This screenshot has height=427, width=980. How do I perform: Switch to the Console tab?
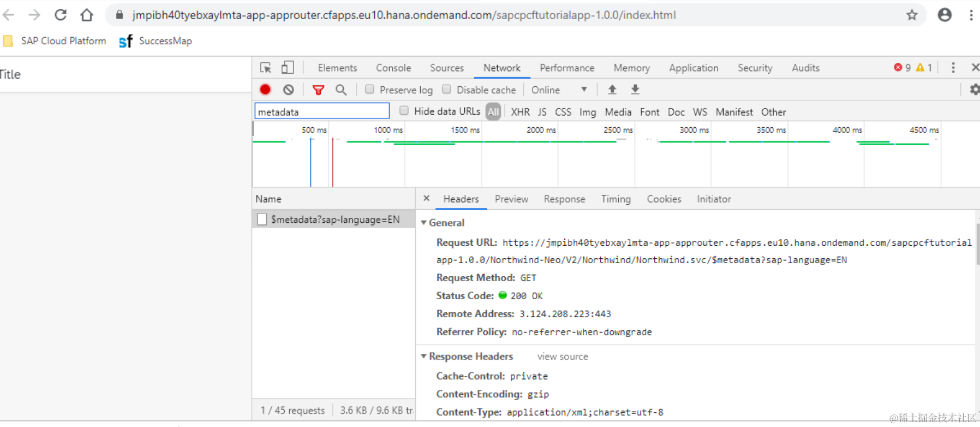click(x=393, y=68)
